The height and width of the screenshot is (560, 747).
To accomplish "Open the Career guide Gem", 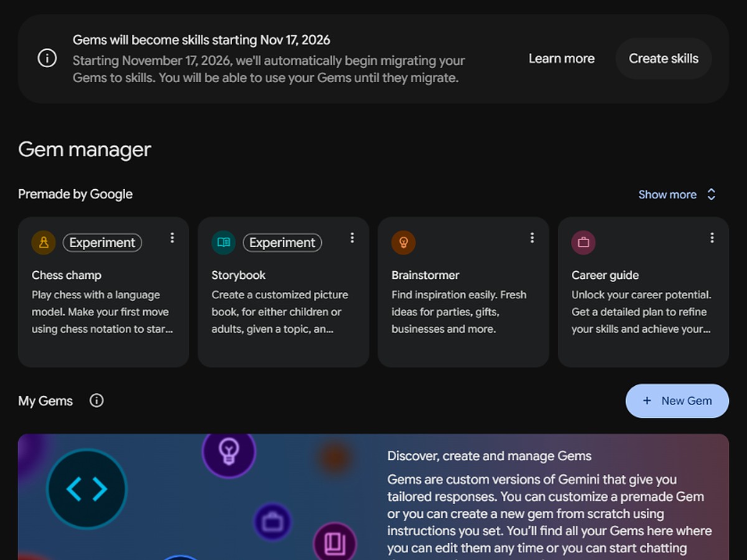I will pos(643,292).
